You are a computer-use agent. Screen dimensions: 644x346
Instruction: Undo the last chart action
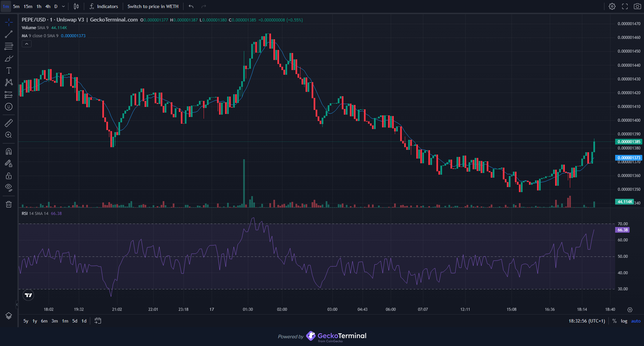point(191,6)
